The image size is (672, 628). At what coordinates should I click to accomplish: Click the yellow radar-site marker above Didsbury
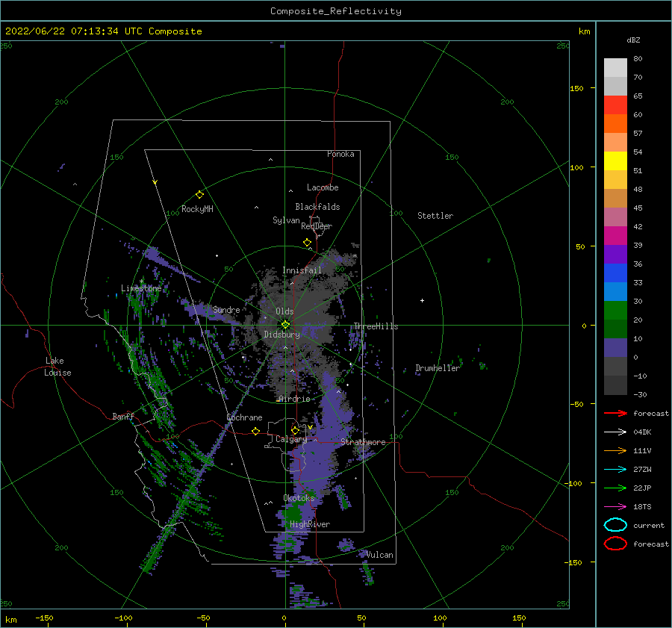point(285,325)
